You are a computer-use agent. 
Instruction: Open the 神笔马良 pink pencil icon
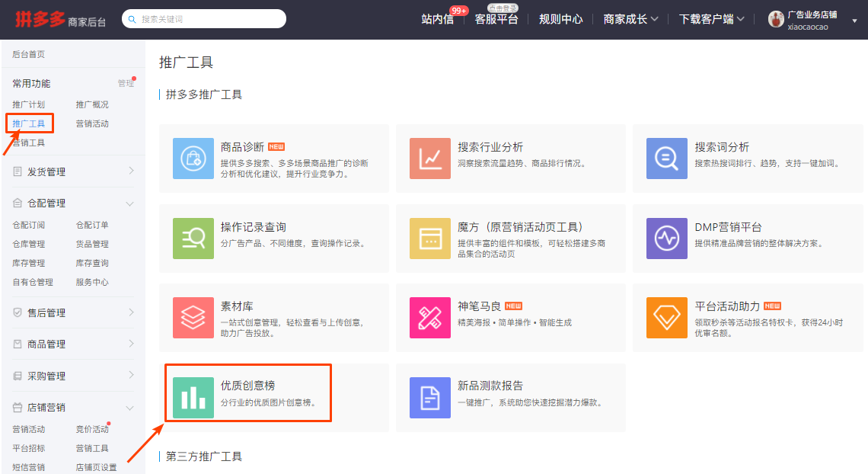(430, 317)
